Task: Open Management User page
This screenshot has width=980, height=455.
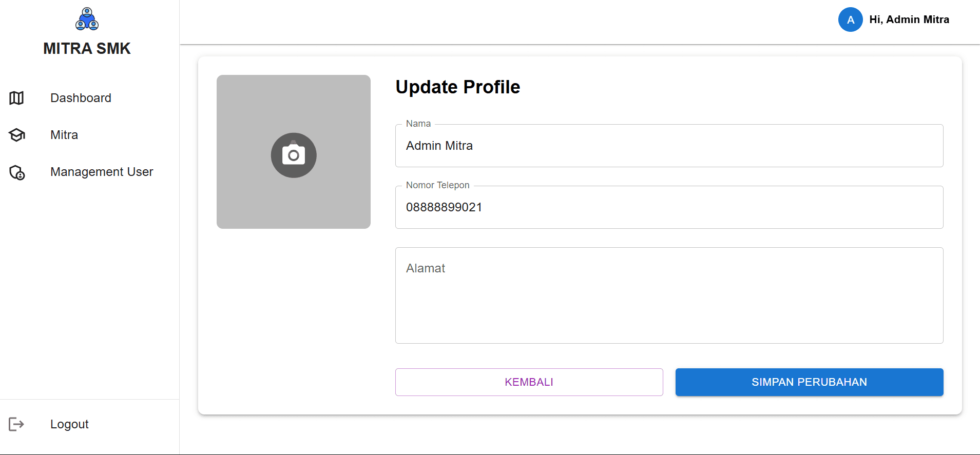Action: click(102, 172)
